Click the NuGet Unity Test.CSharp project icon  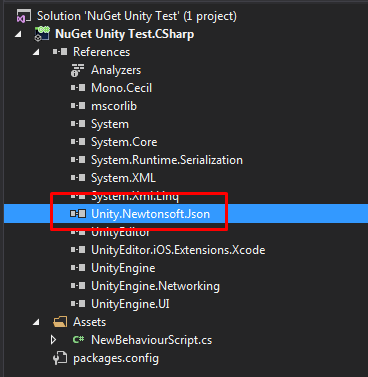coord(42,34)
